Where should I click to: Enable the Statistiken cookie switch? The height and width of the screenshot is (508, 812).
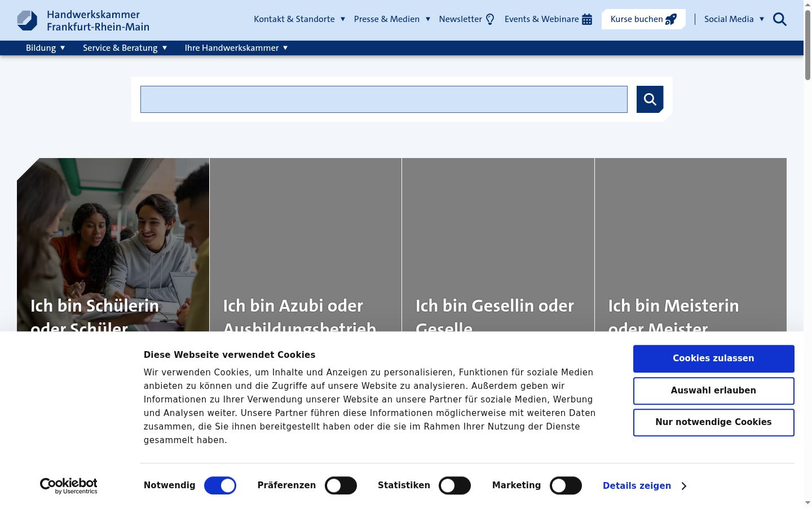pos(454,485)
